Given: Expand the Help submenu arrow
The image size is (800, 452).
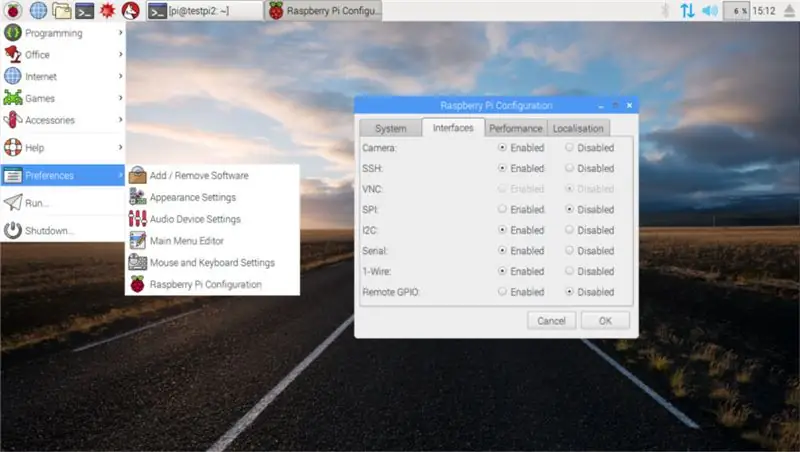Looking at the screenshot, I should 120,147.
